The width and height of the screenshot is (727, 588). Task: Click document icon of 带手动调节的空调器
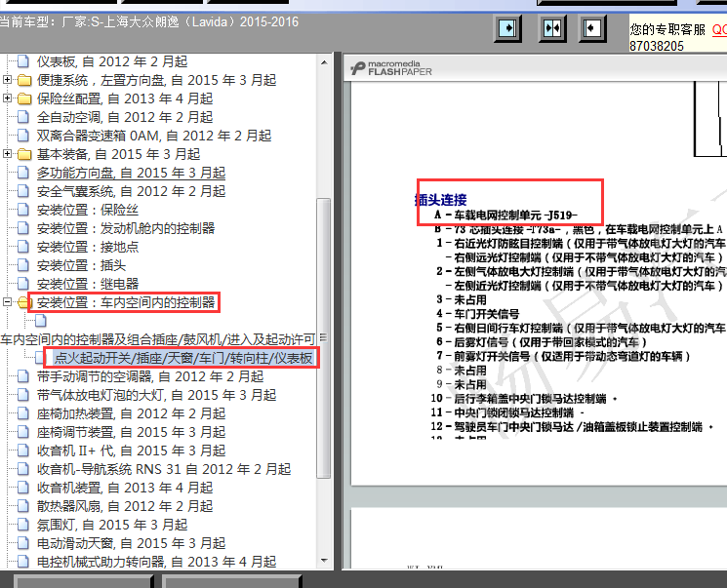23,376
